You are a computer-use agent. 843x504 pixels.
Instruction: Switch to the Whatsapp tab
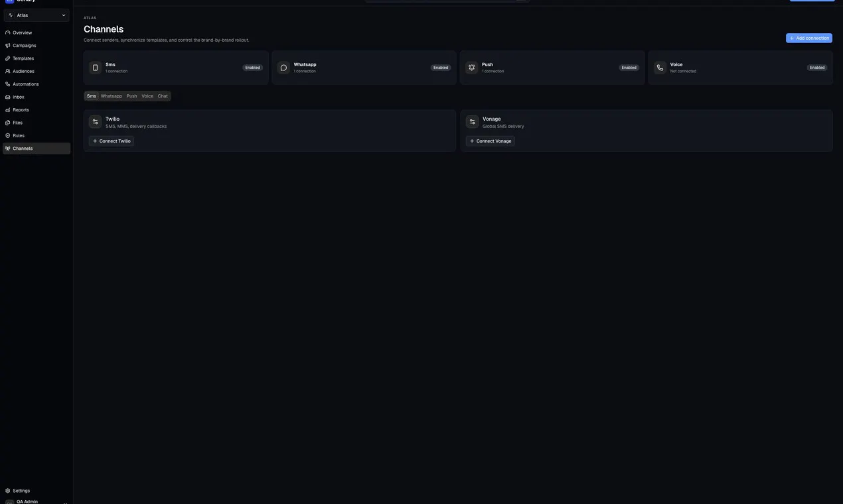(x=112, y=96)
